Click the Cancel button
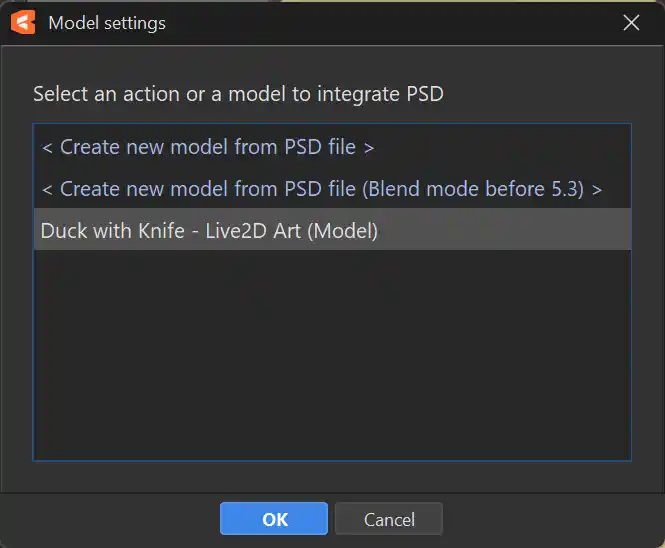 click(x=388, y=519)
